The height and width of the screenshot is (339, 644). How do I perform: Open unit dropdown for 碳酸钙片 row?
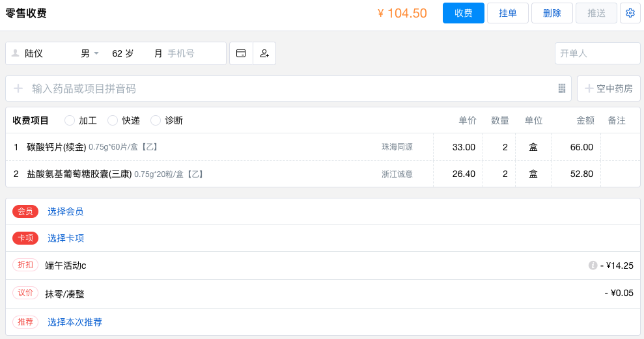coord(533,147)
